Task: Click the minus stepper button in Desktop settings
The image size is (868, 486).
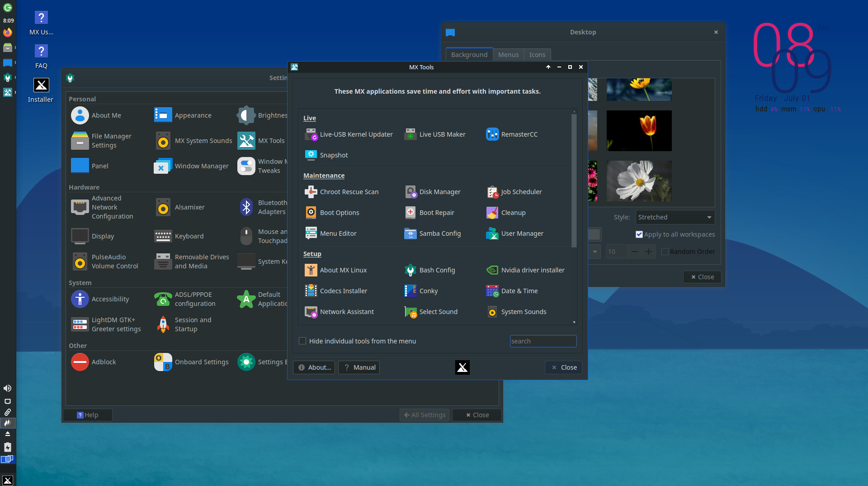Action: (x=635, y=252)
